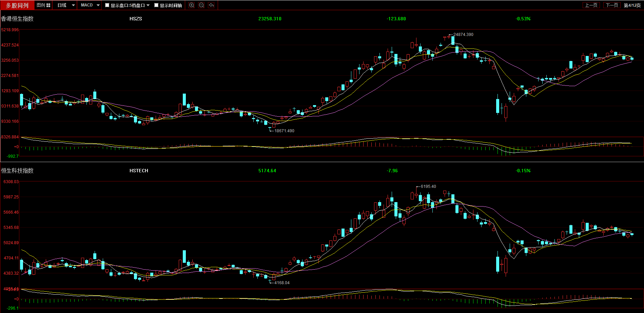Click the HSZS ticker code
The height and width of the screenshot is (313, 644).
[x=136, y=19]
